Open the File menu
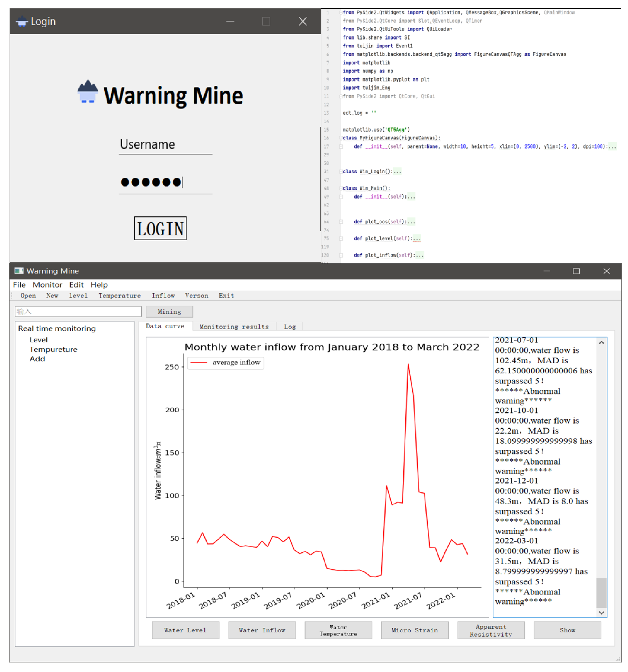 [19, 285]
